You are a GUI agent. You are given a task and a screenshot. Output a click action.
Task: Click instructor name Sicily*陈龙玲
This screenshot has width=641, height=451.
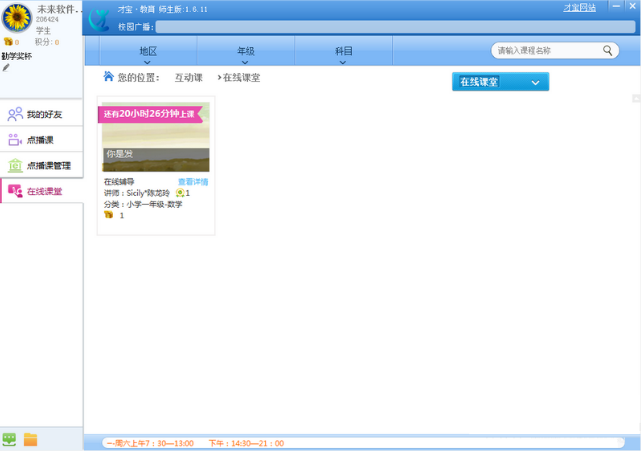pyautogui.click(x=148, y=193)
